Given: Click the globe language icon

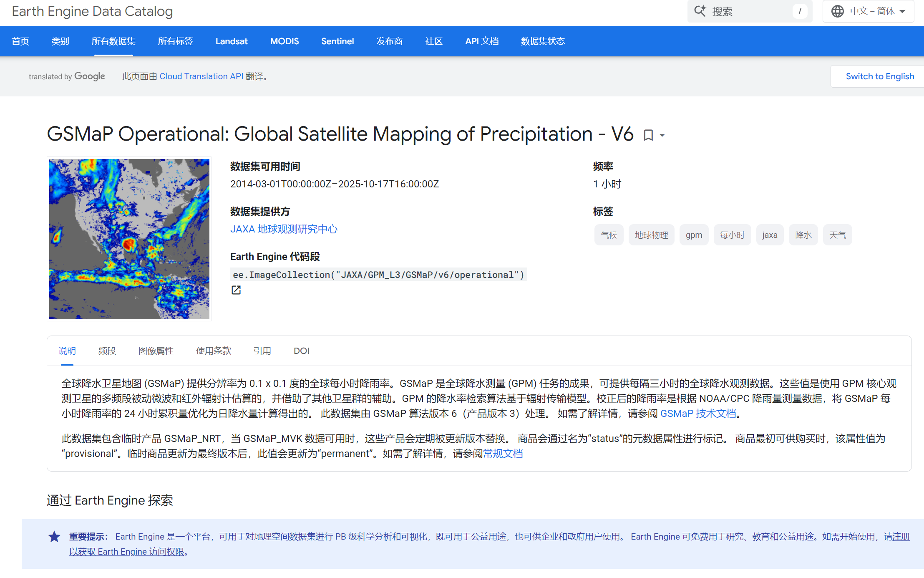Looking at the screenshot, I should (x=837, y=11).
